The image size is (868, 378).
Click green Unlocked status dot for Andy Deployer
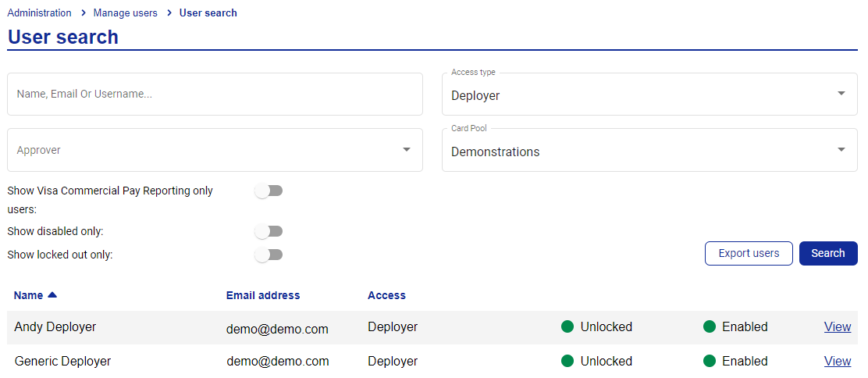click(x=567, y=327)
